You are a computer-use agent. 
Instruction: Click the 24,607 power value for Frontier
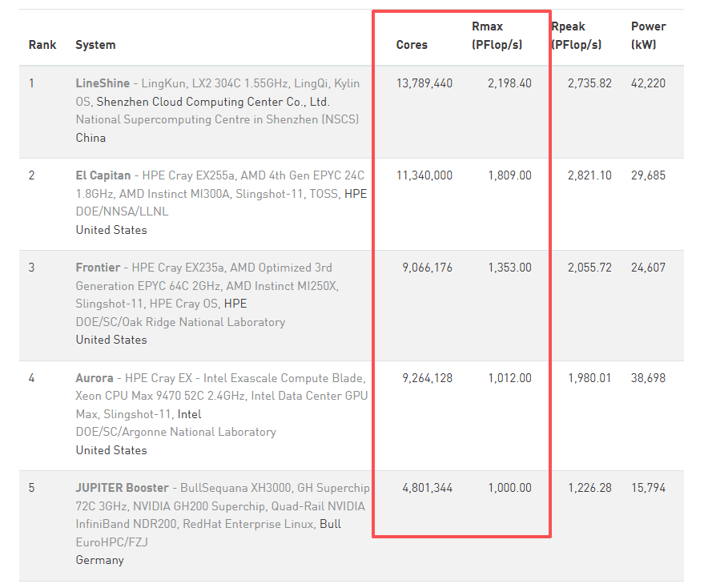tap(648, 268)
